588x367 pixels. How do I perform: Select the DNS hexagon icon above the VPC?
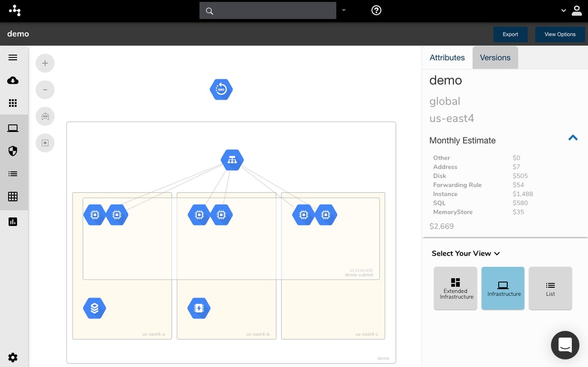tap(221, 89)
